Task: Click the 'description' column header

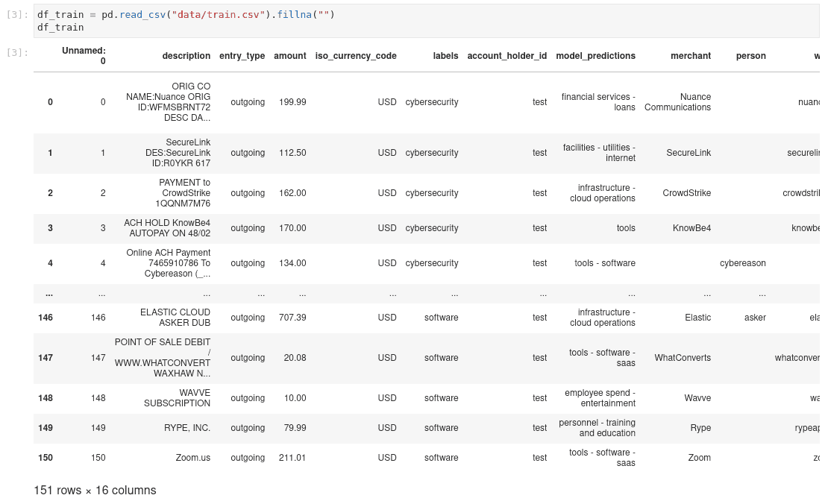Action: [186, 56]
